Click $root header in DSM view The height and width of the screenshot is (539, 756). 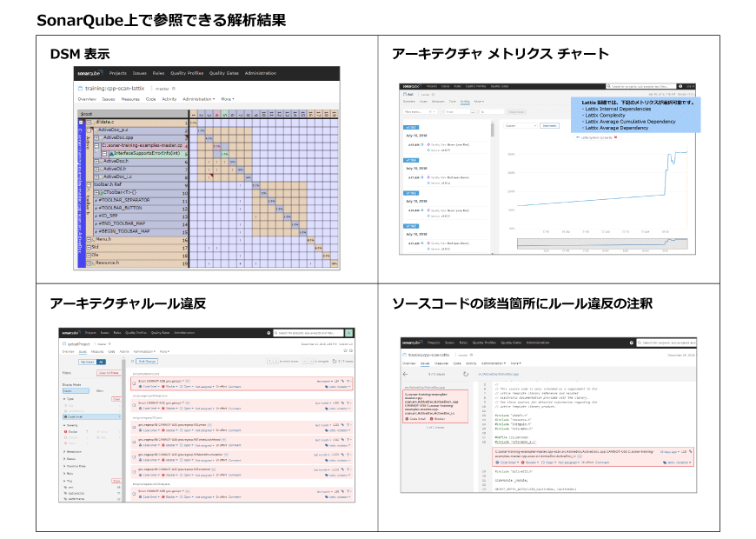pyautogui.click(x=133, y=114)
